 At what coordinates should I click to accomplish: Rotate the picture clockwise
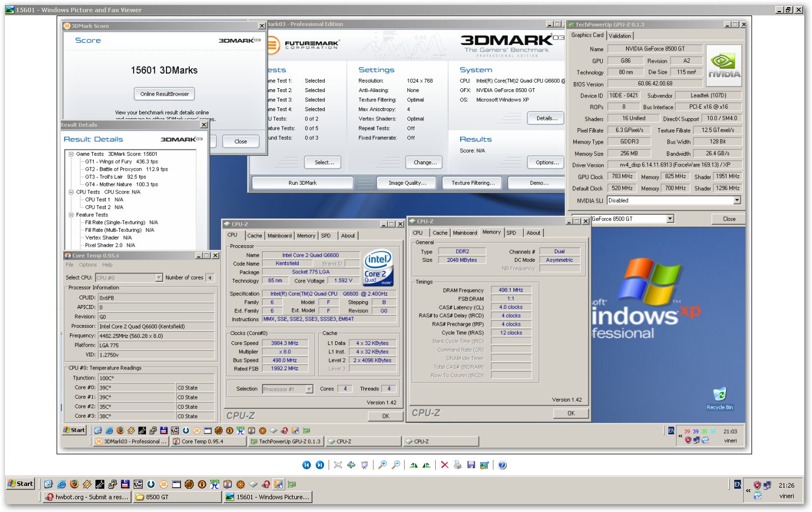pyautogui.click(x=413, y=465)
